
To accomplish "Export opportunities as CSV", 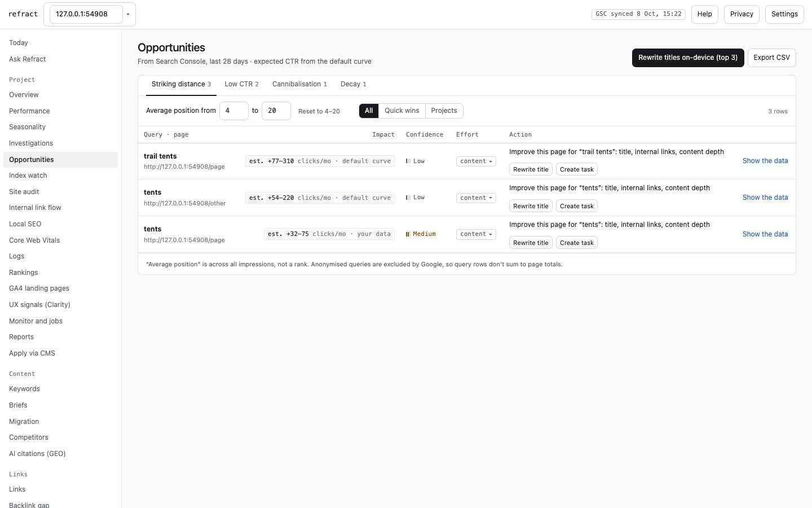I will [771, 58].
